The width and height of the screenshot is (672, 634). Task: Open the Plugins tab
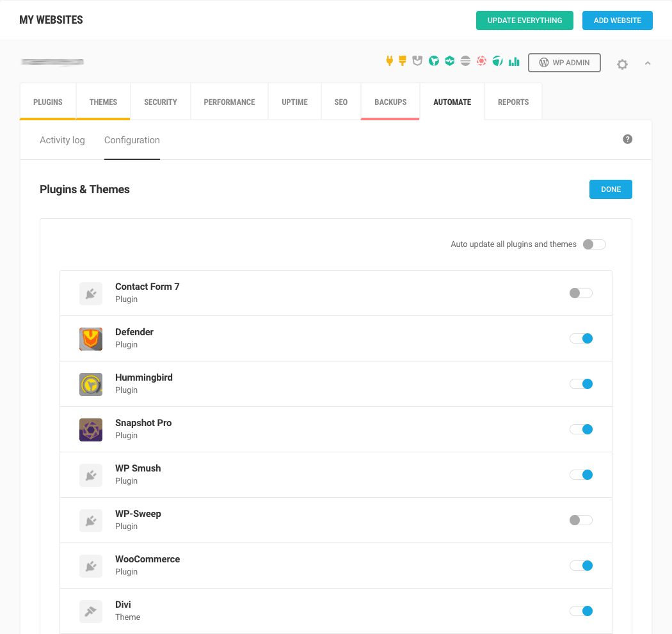[x=48, y=102]
